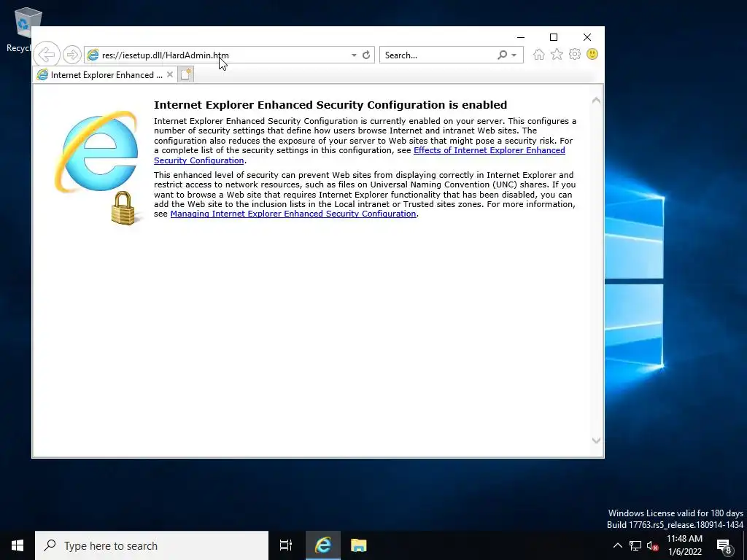The image size is (747, 560).
Task: Refresh the page using the reload icon
Action: [366, 55]
